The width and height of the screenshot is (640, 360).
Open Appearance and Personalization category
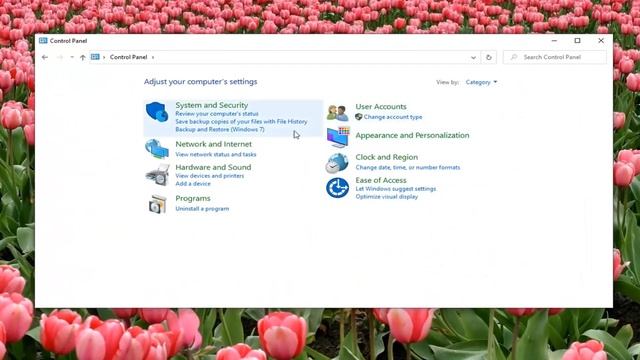coord(412,135)
